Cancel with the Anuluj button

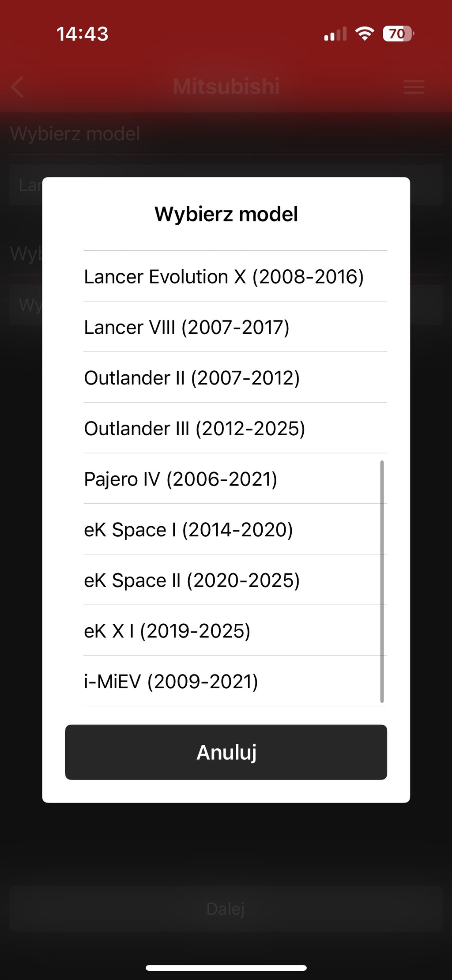pos(226,752)
